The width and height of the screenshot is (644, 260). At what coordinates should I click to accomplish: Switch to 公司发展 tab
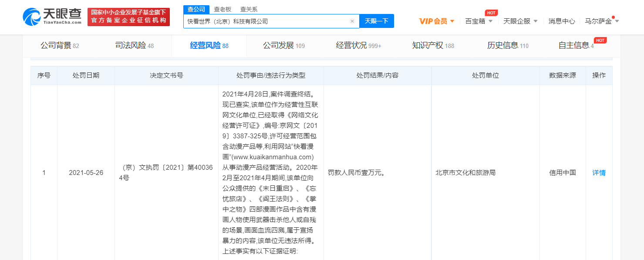pyautogui.click(x=284, y=45)
